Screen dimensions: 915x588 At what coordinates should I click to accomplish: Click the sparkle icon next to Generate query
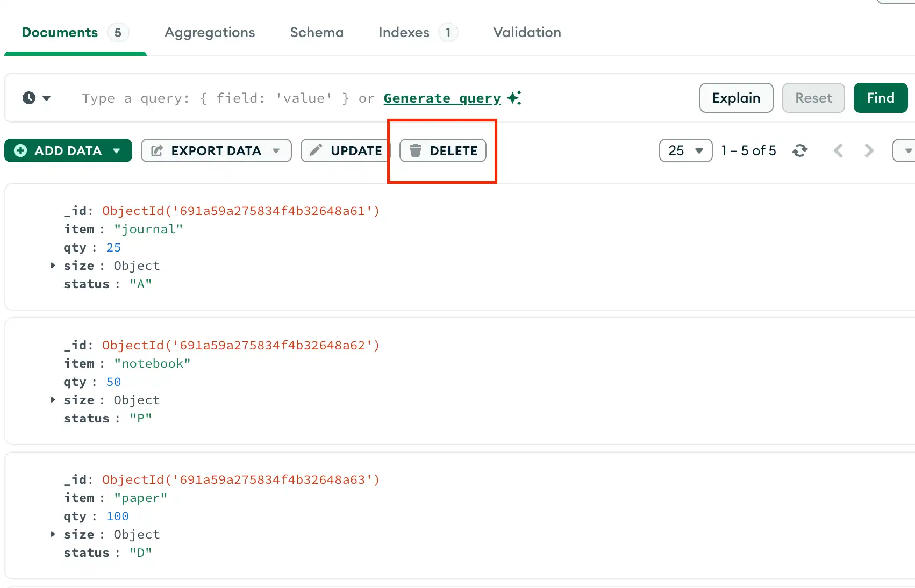pos(514,98)
